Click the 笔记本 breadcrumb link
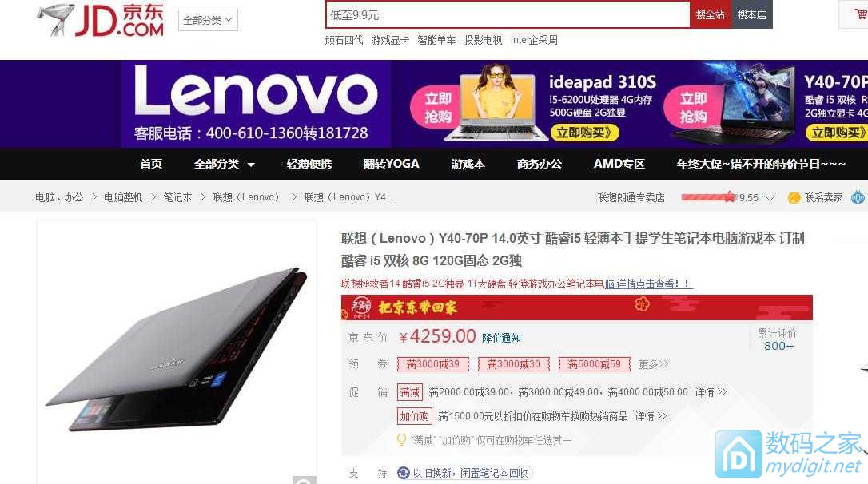This screenshot has height=484, width=868. point(177,197)
